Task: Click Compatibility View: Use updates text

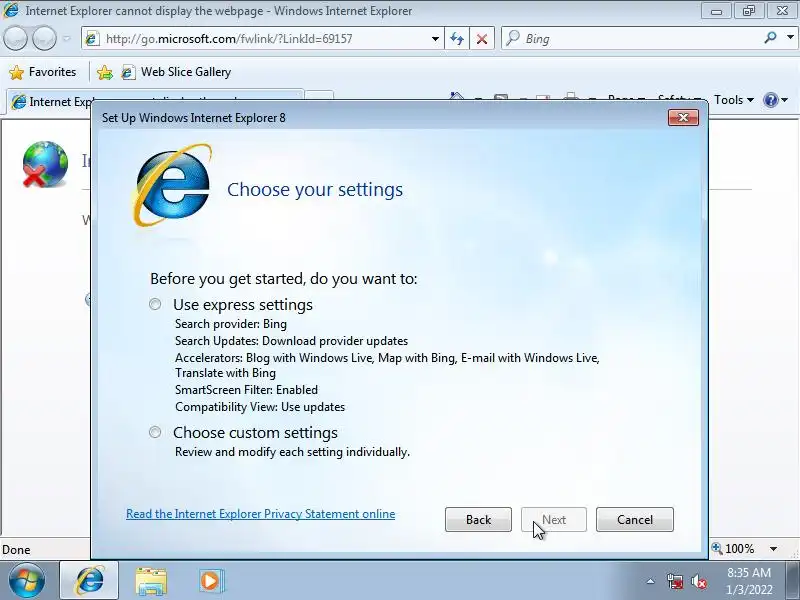Action: (x=260, y=407)
